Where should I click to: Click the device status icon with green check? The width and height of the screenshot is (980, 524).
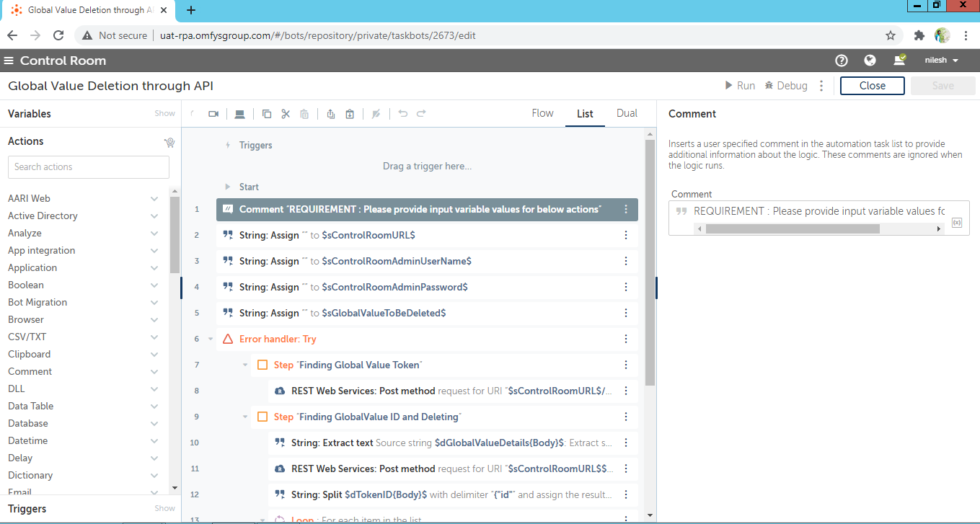click(x=899, y=61)
